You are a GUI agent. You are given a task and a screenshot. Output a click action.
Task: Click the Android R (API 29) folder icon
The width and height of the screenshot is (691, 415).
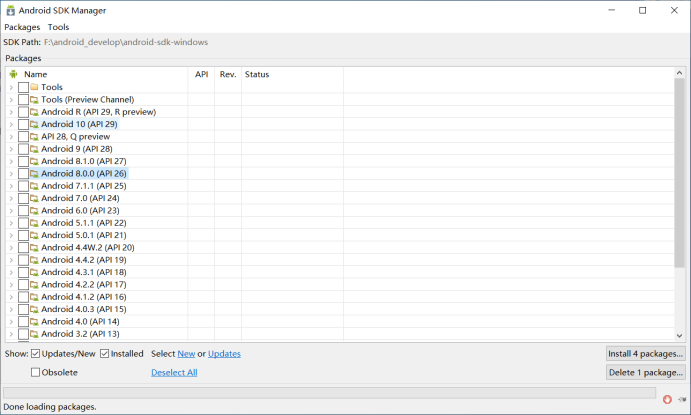(x=34, y=112)
